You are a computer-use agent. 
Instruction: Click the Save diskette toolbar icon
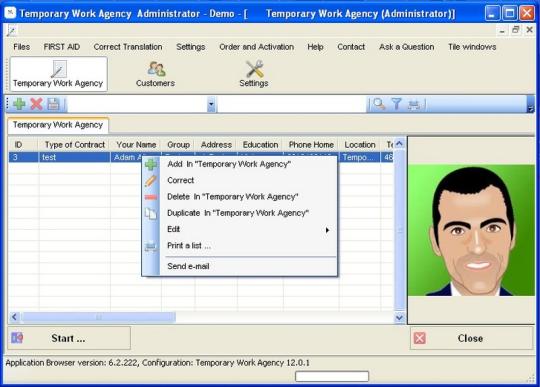point(53,104)
